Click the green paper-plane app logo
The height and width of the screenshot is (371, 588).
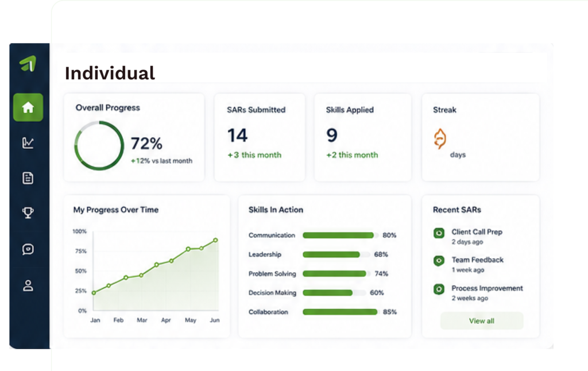28,63
